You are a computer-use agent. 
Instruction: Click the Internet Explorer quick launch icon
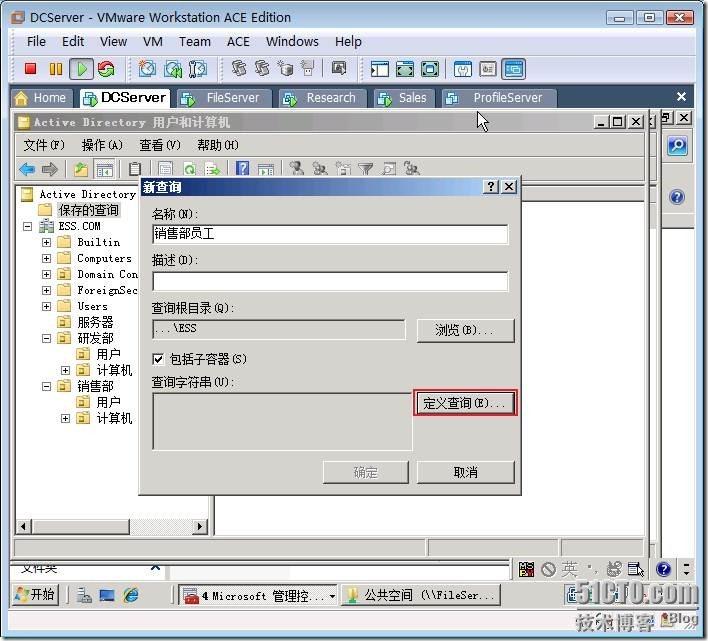(130, 595)
